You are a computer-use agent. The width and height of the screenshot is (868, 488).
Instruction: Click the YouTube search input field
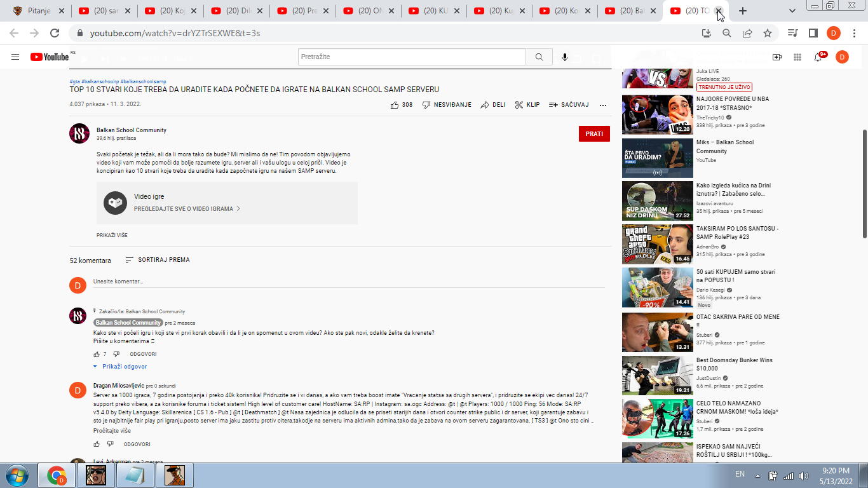(412, 57)
